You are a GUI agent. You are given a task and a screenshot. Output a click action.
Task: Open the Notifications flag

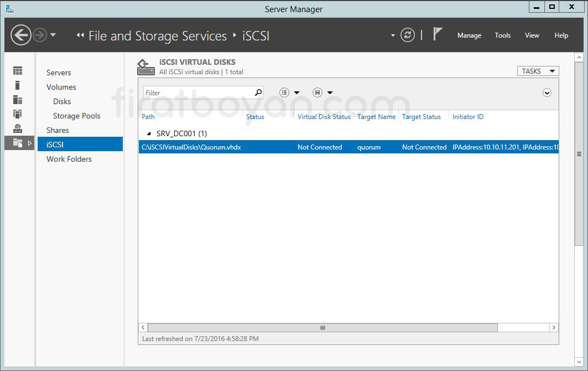tap(438, 34)
